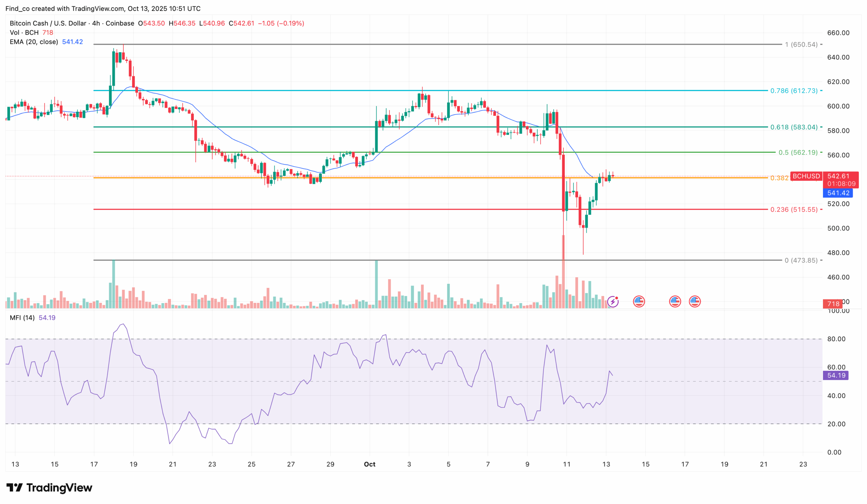Screen dimensions: 867x504
Task: Click the header text Find_co created with TradingView.com
Action: click(65, 8)
